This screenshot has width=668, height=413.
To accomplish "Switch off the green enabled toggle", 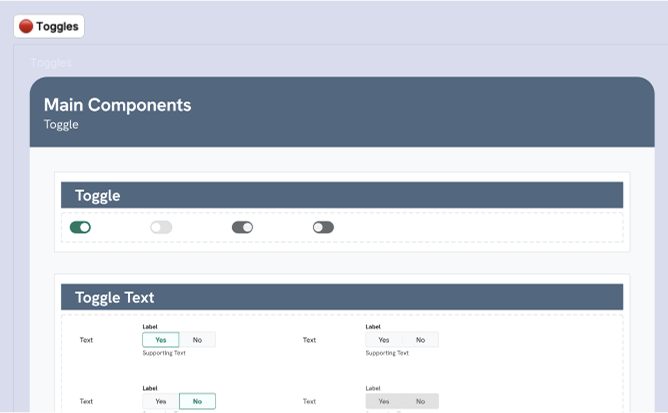I will pyautogui.click(x=81, y=227).
